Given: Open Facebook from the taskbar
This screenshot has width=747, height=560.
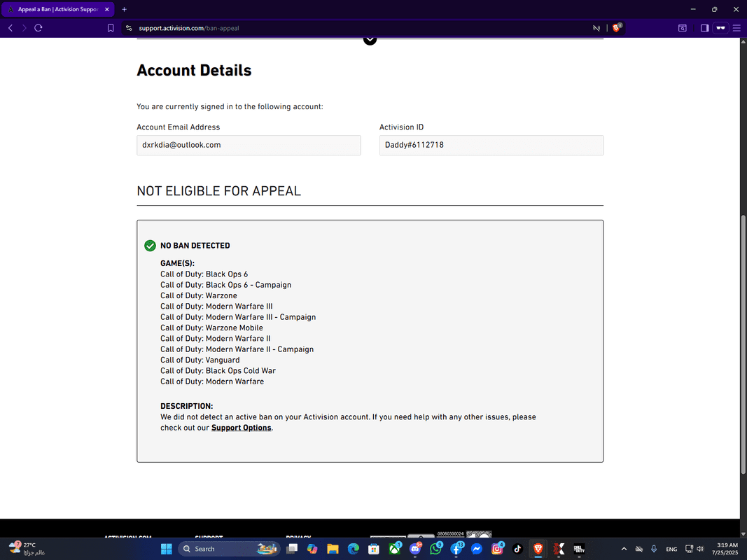Looking at the screenshot, I should (x=456, y=549).
